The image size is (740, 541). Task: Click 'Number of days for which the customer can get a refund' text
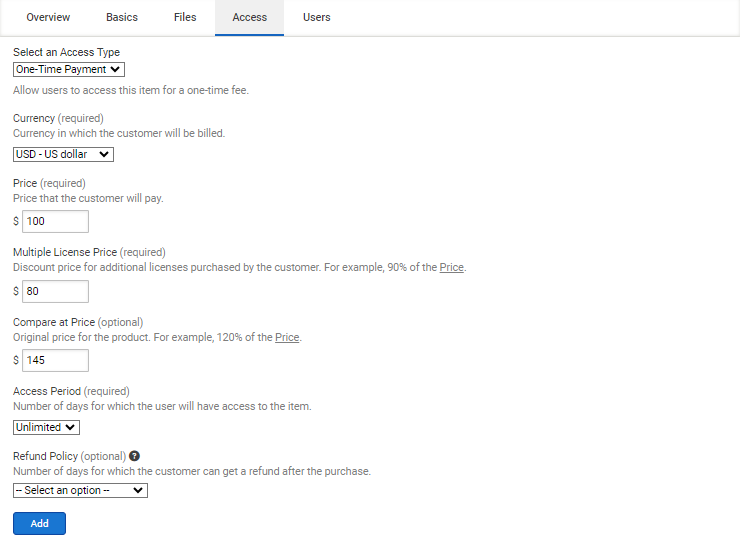192,472
